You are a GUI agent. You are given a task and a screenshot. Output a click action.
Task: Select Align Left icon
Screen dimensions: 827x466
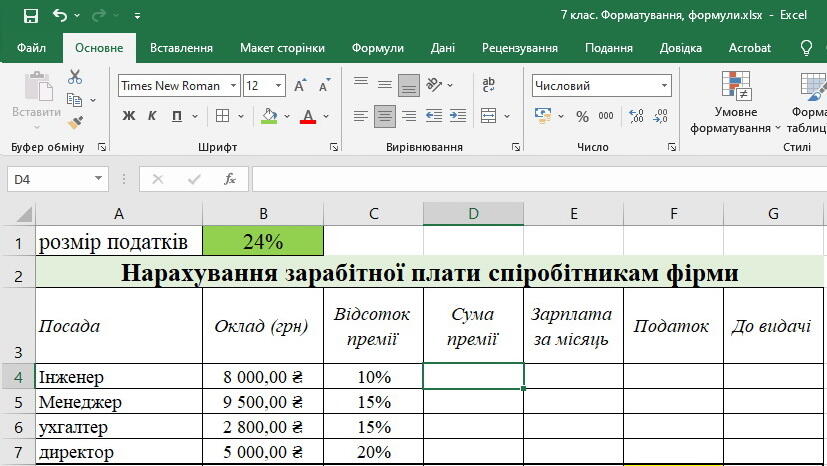click(361, 116)
